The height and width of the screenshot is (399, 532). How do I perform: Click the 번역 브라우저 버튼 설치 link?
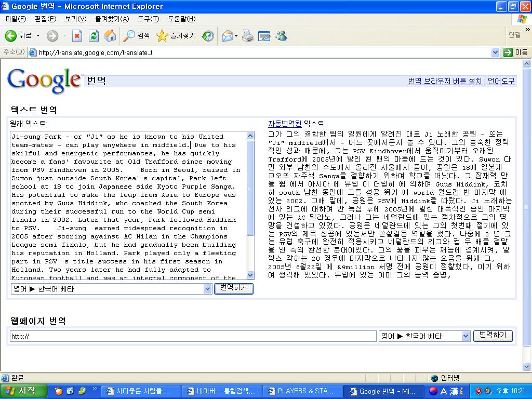[445, 81]
